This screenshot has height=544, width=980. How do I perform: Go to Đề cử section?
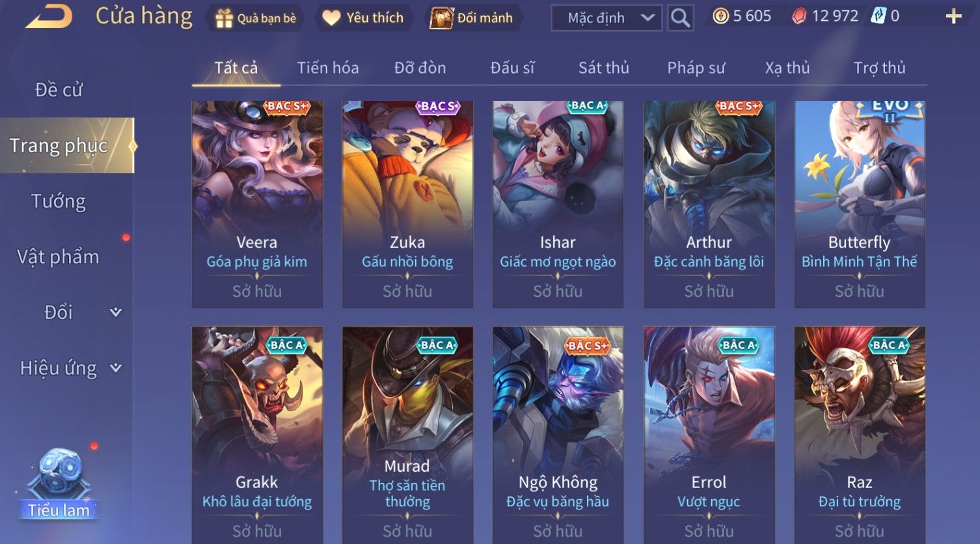(59, 90)
